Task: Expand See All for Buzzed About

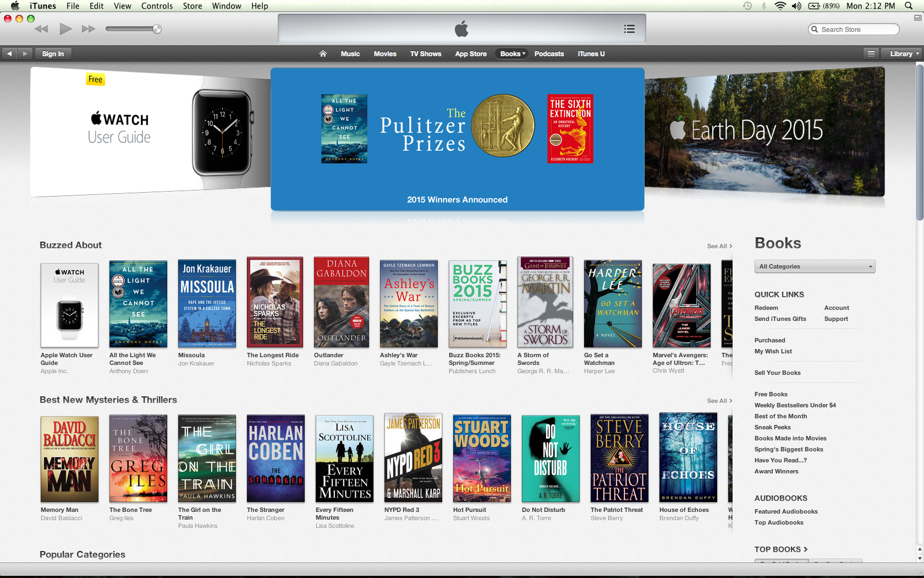Action: [x=719, y=246]
